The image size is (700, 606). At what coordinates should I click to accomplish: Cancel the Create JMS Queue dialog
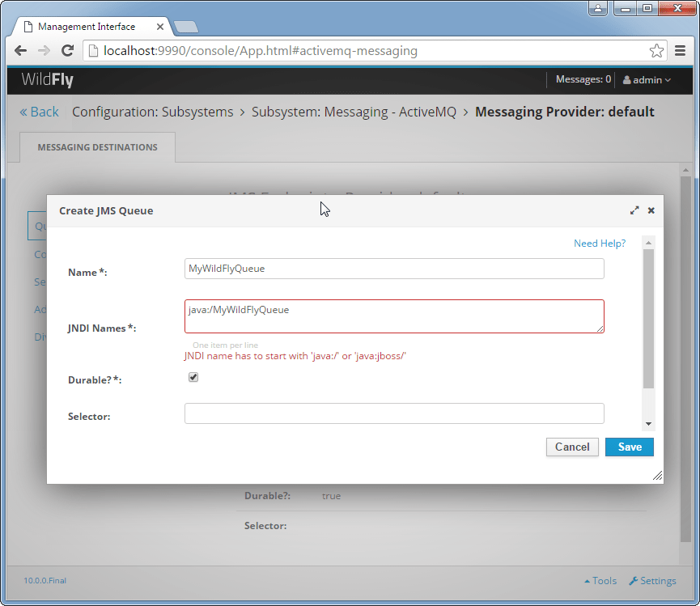coord(572,447)
